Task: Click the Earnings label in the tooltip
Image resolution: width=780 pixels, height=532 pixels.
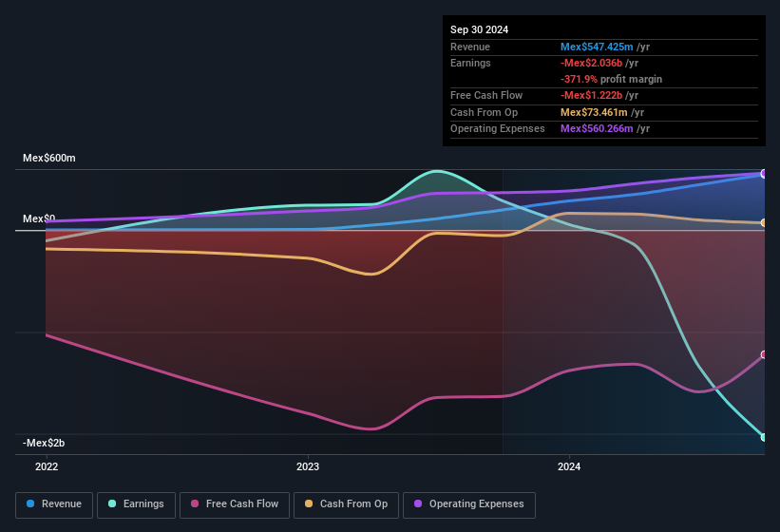Action: [470, 63]
